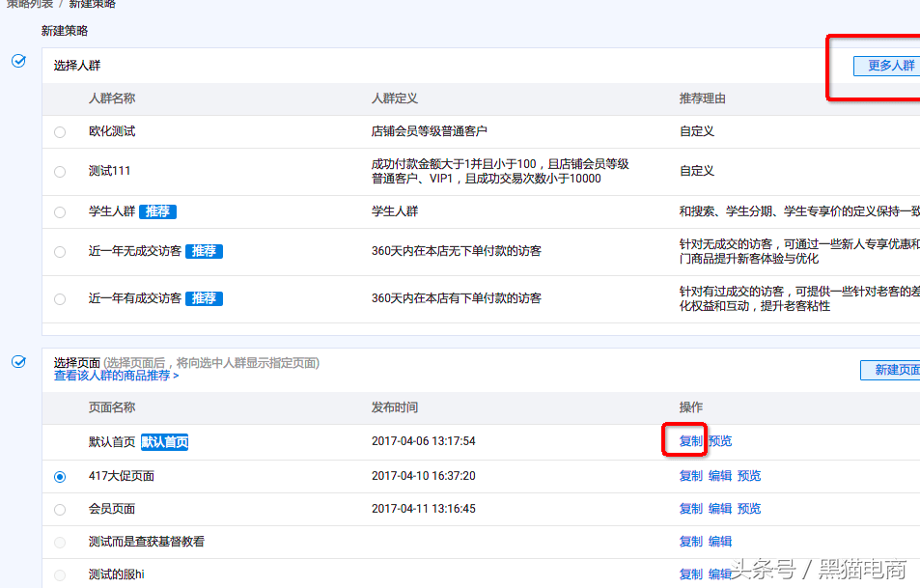Select the 测试111 audience radio button
The height and width of the screenshot is (588, 920).
click(x=60, y=172)
